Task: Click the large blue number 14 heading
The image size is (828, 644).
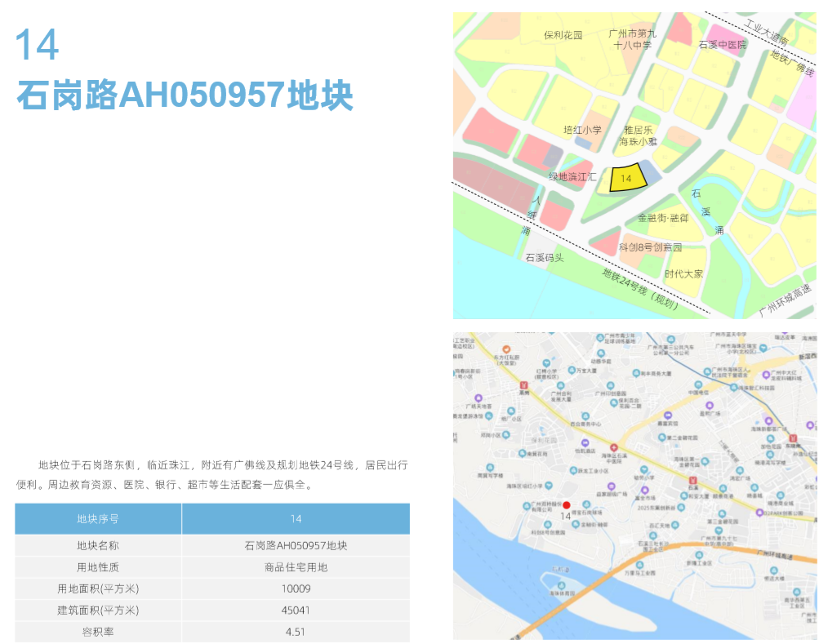Action: pos(37,45)
